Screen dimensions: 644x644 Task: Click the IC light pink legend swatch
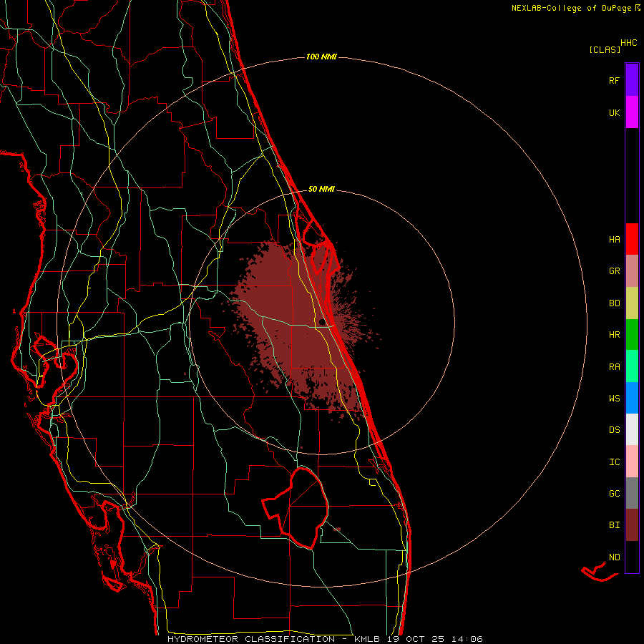[x=632, y=462]
